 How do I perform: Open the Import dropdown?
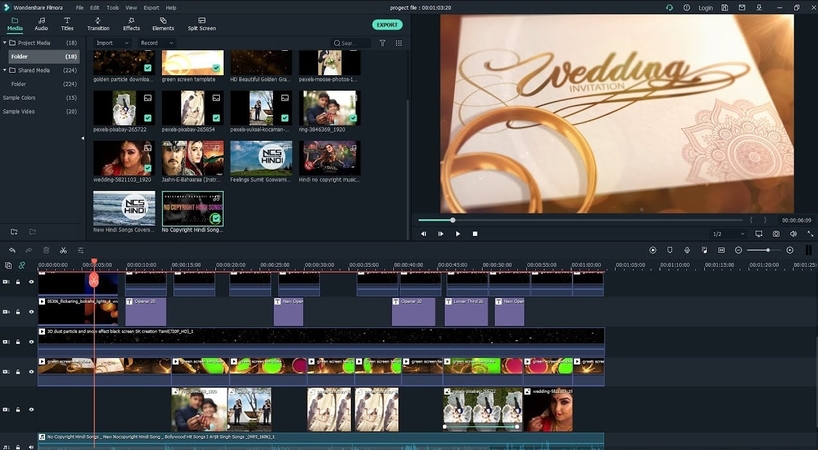(112, 43)
